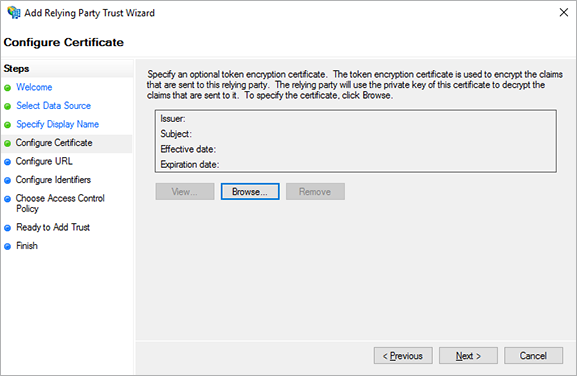Click the Effective date: label
Screen dimensions: 577x376
pyautogui.click(x=188, y=149)
